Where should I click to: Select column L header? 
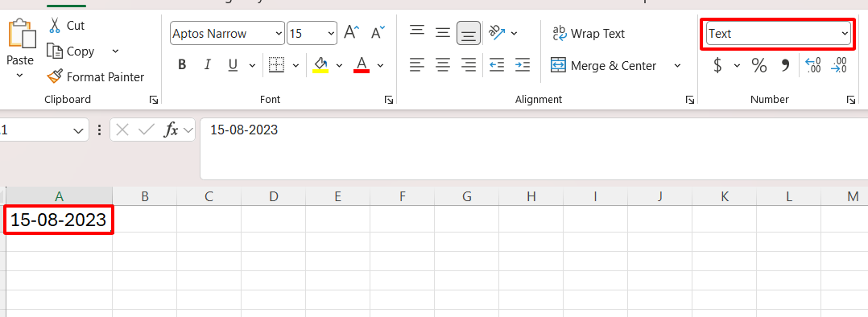[x=789, y=196]
